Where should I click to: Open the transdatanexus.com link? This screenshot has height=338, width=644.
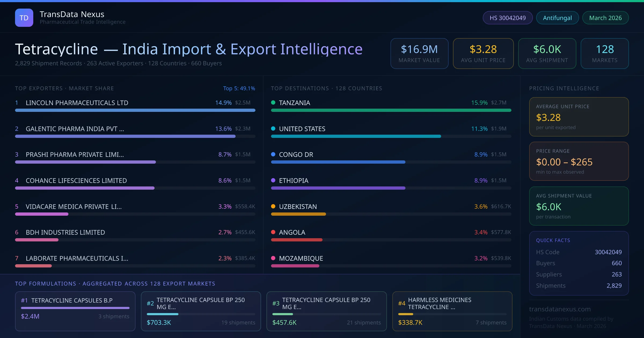coord(560,309)
